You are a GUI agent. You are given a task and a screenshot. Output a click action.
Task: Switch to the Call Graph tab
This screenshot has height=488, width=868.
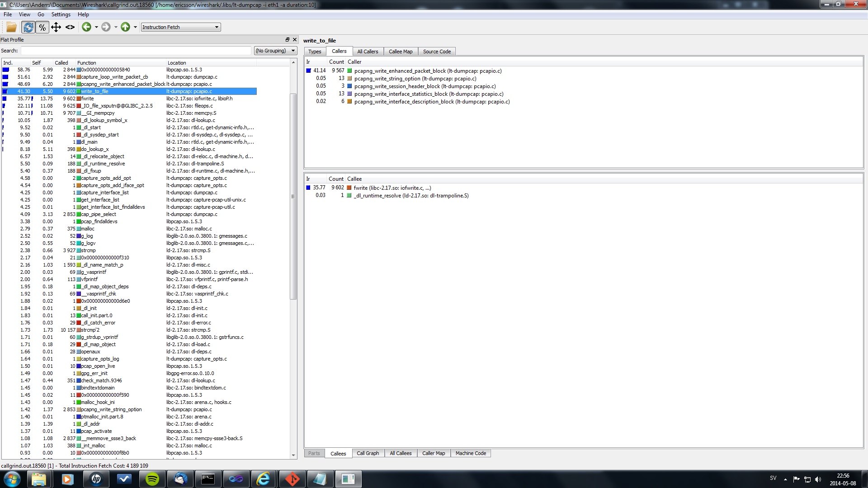pyautogui.click(x=368, y=453)
